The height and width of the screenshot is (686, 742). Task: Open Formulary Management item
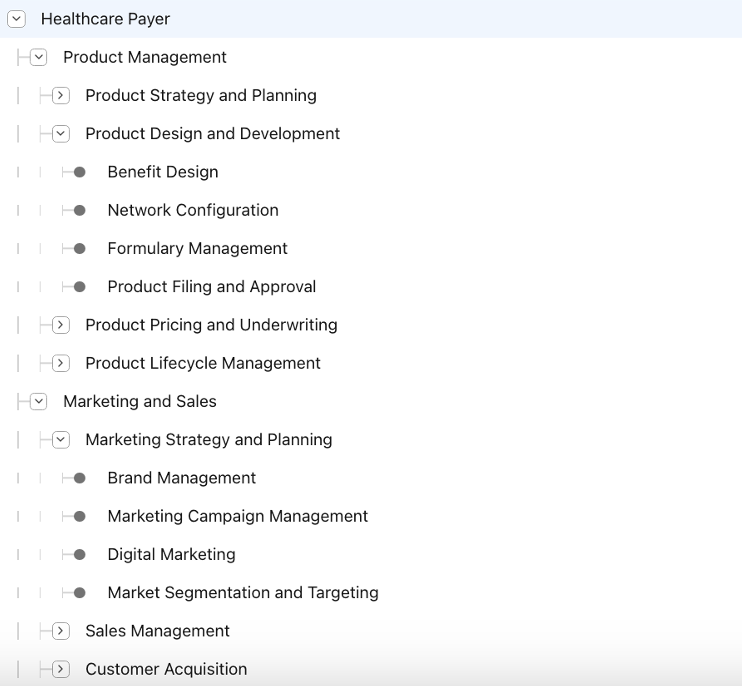tap(197, 248)
